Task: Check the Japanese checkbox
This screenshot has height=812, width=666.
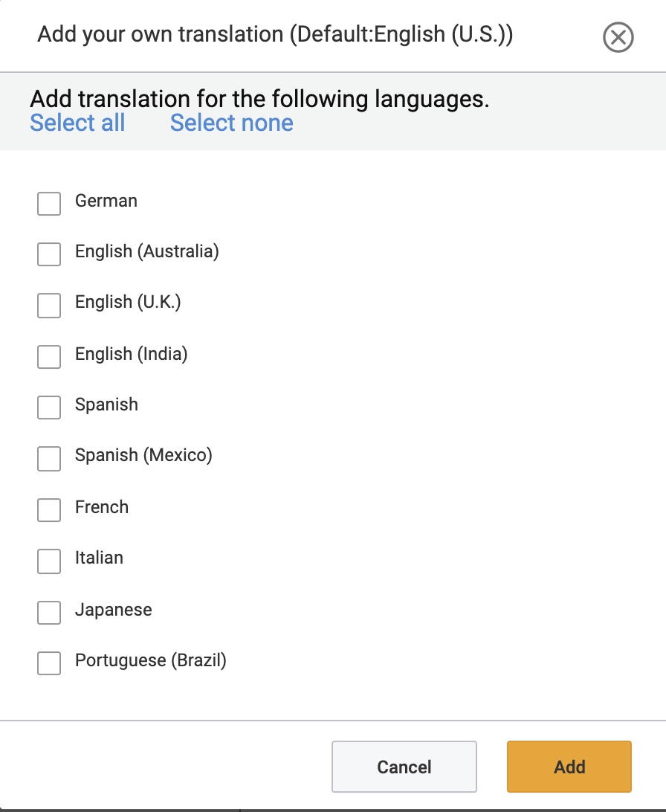Action: pos(49,613)
